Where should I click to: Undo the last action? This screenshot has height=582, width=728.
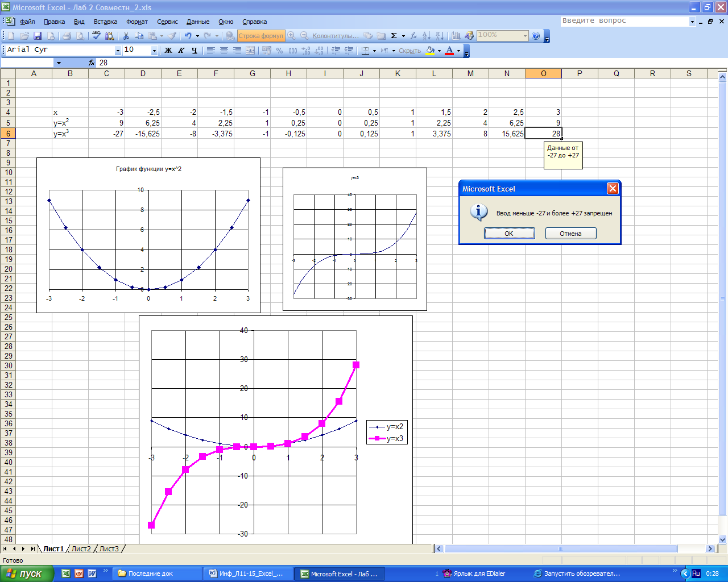(x=188, y=36)
